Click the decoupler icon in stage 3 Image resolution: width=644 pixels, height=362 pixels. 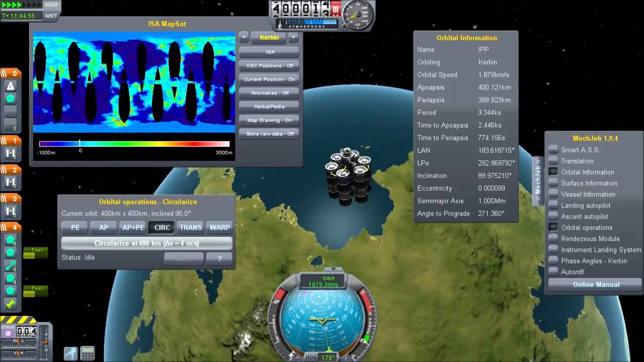point(11,211)
